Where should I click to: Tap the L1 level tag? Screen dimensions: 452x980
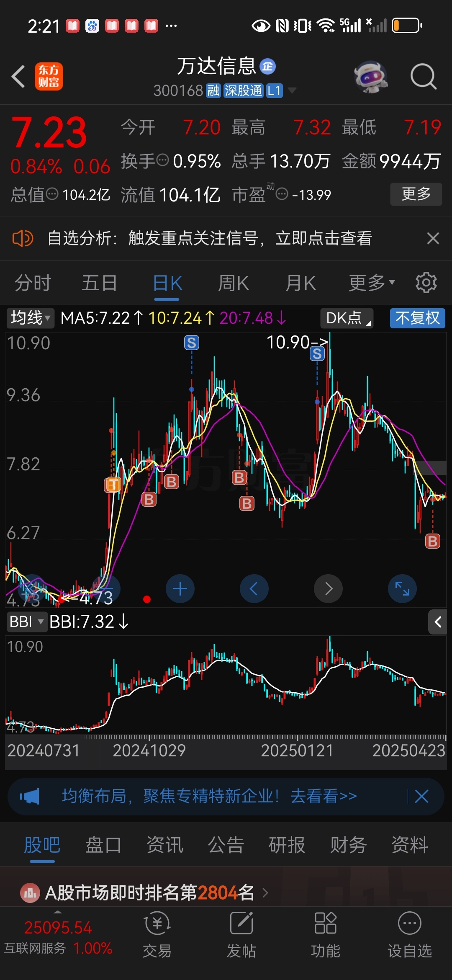point(275,90)
